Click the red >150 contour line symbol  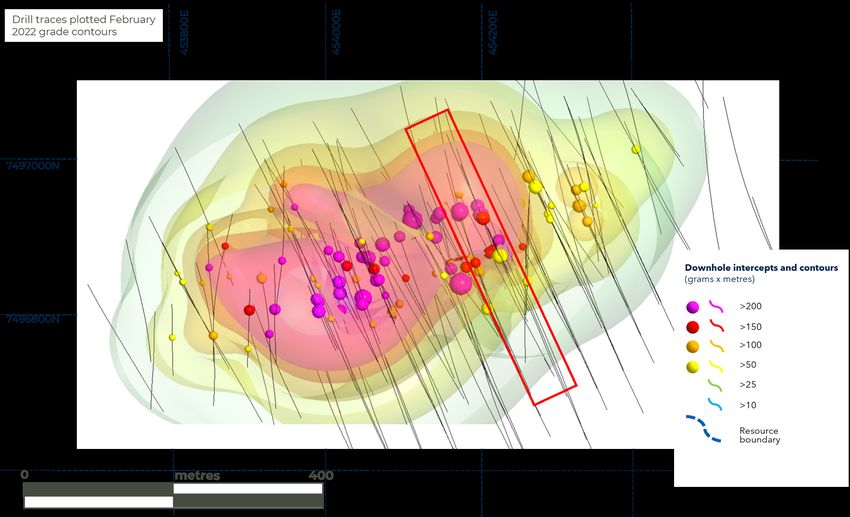click(716, 326)
